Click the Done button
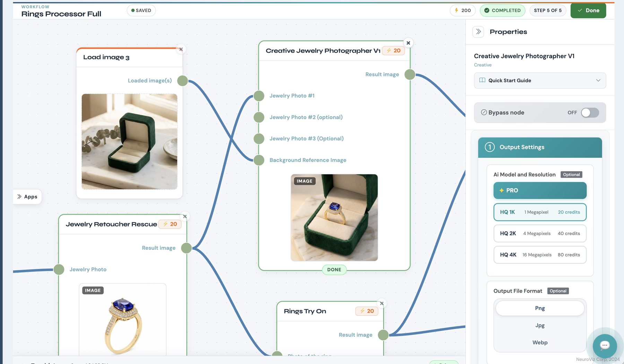This screenshot has width=624, height=364. 588,10
